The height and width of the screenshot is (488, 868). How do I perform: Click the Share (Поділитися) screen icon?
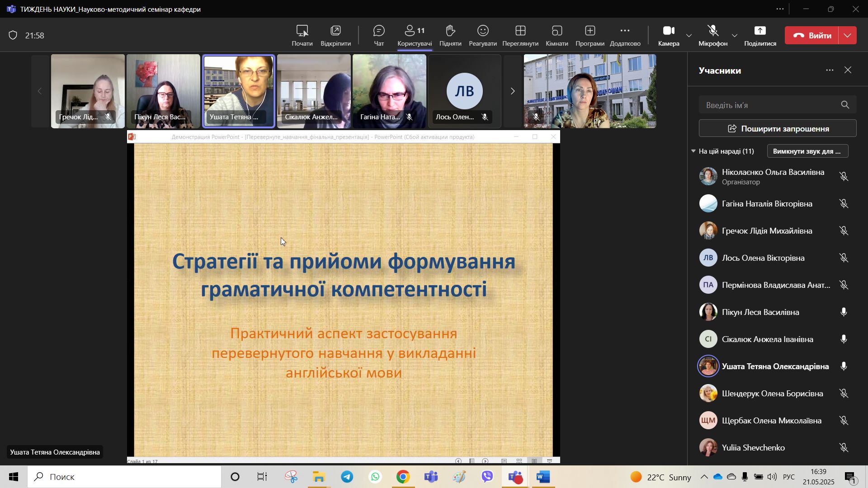pos(760,31)
